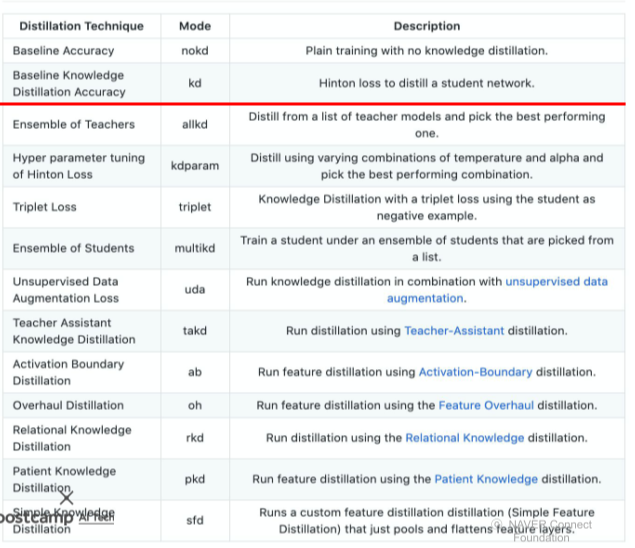635x548 pixels.
Task: Open the Patient Knowledge link
Action: tap(485, 479)
